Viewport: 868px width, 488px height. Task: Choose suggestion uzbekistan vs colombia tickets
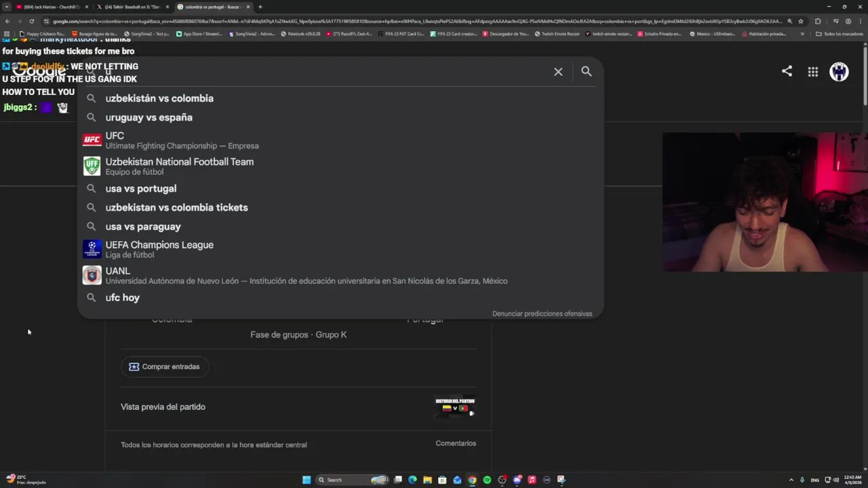(177, 207)
